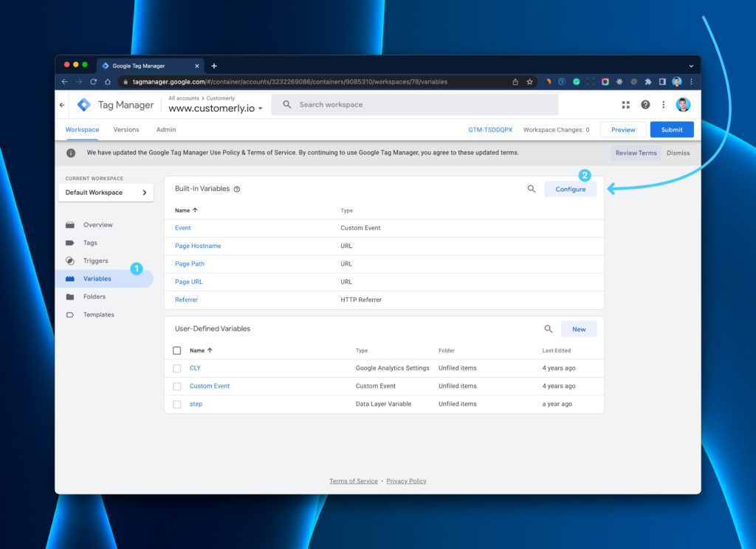Open the Referrer variable

(x=186, y=300)
